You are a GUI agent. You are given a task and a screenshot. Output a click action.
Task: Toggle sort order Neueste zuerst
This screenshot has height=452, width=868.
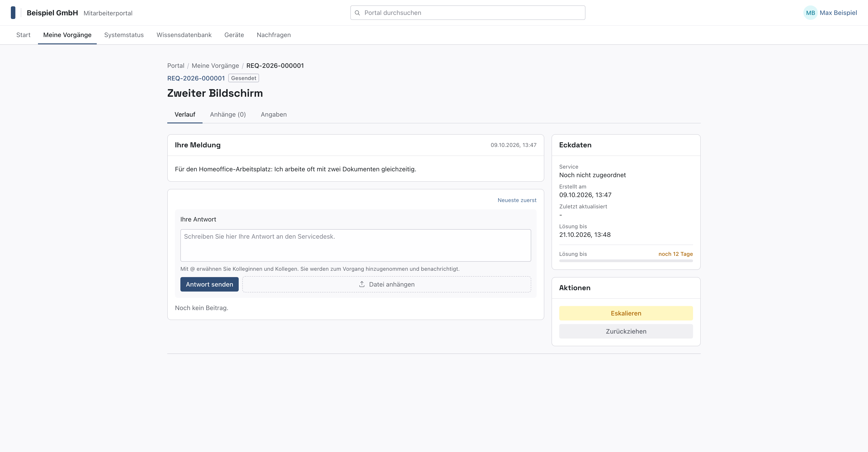click(517, 200)
